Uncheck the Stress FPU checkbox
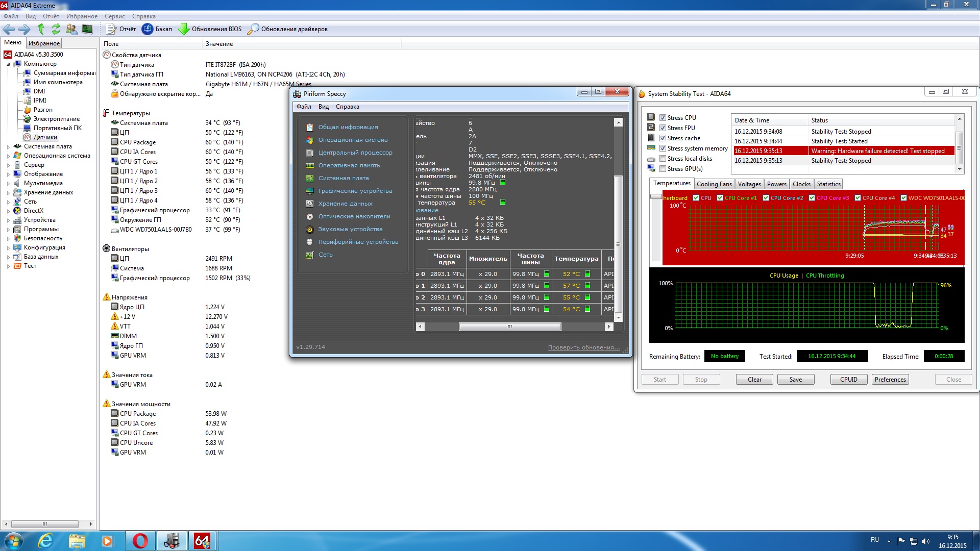 tap(663, 128)
